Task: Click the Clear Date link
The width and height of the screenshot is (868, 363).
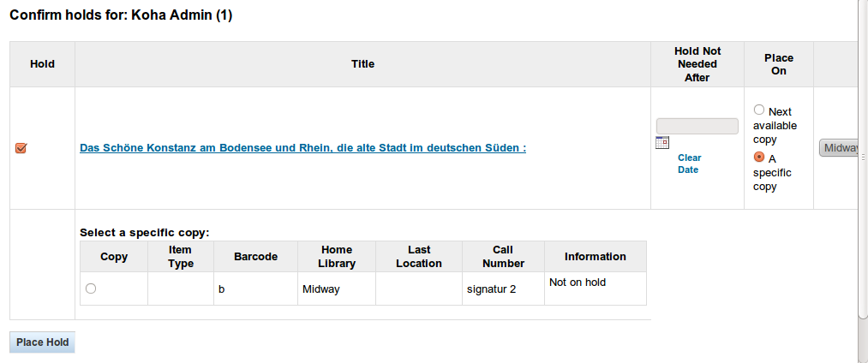Action: [x=689, y=164]
